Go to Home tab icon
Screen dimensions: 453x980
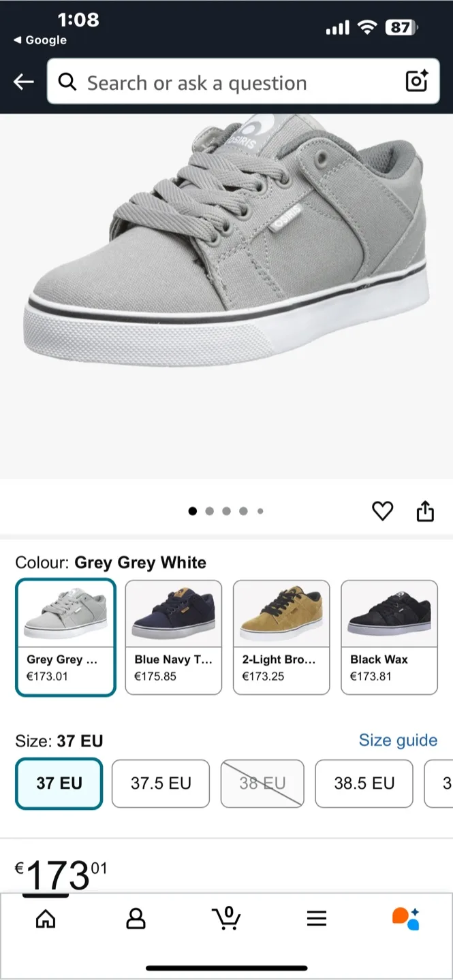[46, 919]
